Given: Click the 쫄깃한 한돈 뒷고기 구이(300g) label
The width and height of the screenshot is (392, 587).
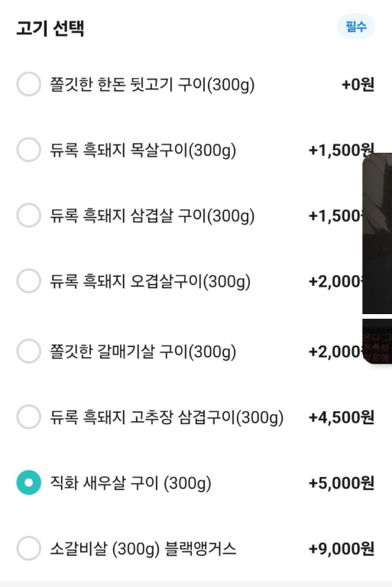Looking at the screenshot, I should (x=152, y=85).
